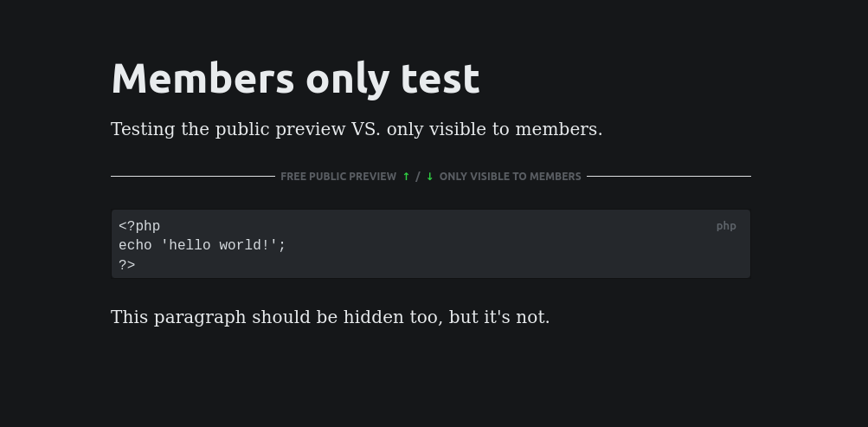Click 'members.' at end of subtitle
The width and height of the screenshot is (868, 427).
(559, 129)
